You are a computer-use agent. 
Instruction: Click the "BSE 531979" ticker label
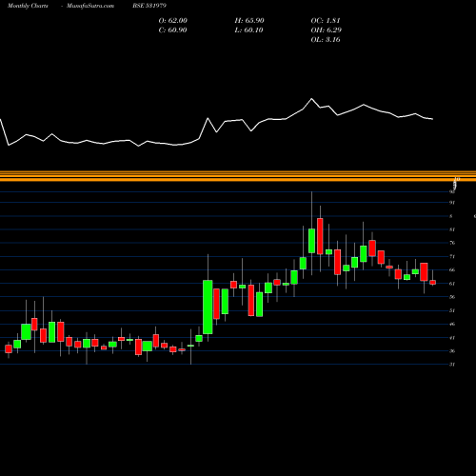pyautogui.click(x=149, y=6)
